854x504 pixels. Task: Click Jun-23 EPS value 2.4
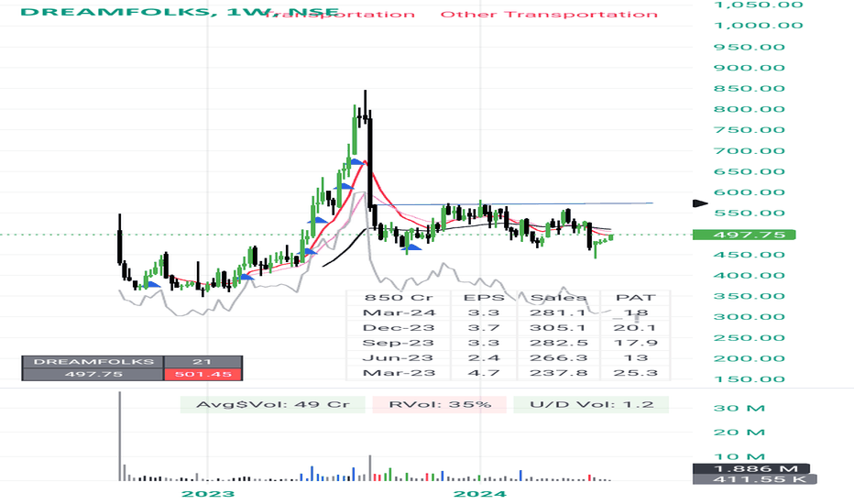[x=484, y=358]
